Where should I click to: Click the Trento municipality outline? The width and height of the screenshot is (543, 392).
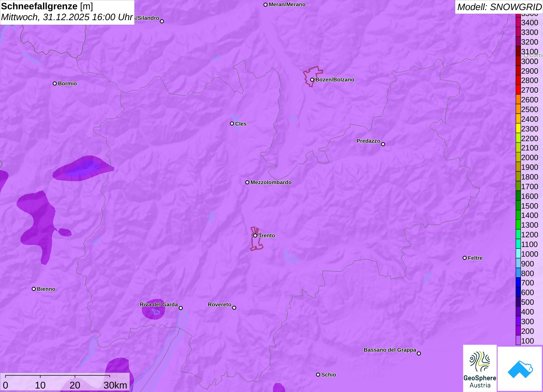pos(256,239)
